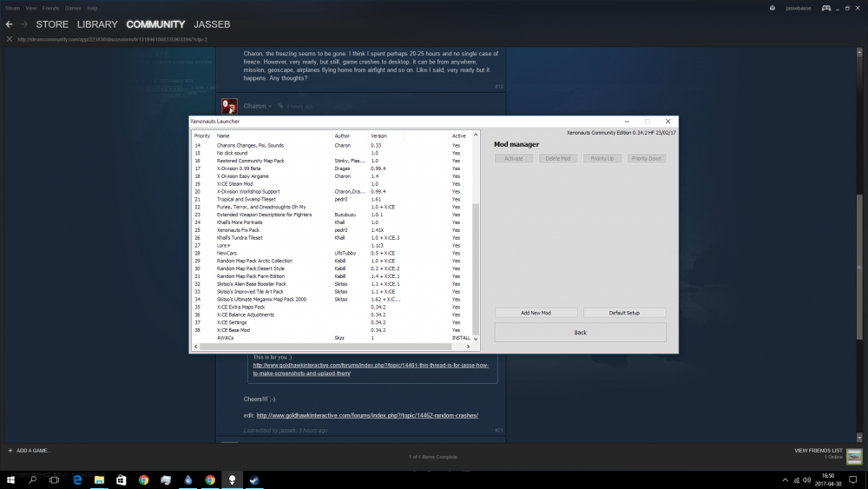Open Friends menu in Steam
The height and width of the screenshot is (489, 868).
point(50,9)
